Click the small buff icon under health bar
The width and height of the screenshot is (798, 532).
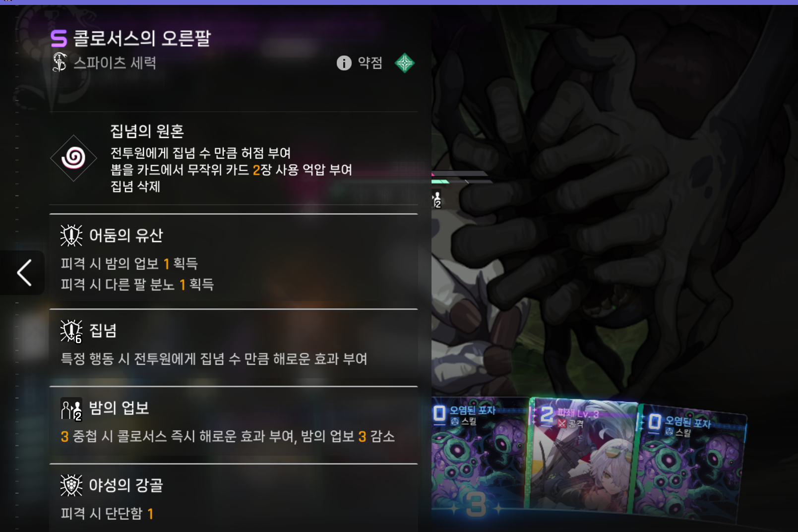point(436,199)
